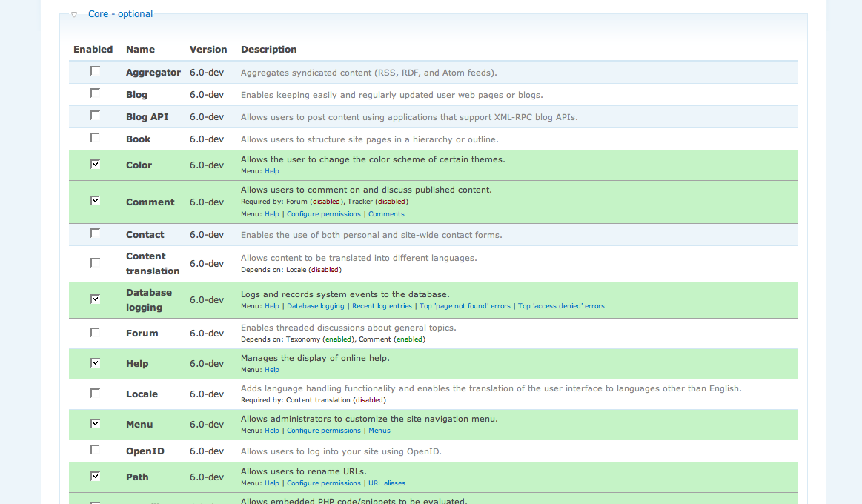Click the Enabled column header
Screen dimensions: 862x504
coord(93,50)
